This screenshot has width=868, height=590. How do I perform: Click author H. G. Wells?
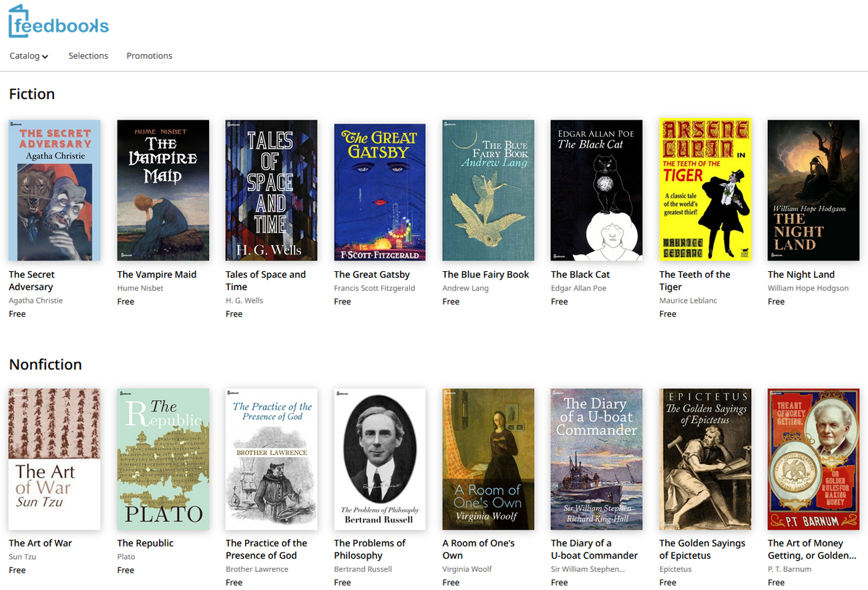coord(244,301)
